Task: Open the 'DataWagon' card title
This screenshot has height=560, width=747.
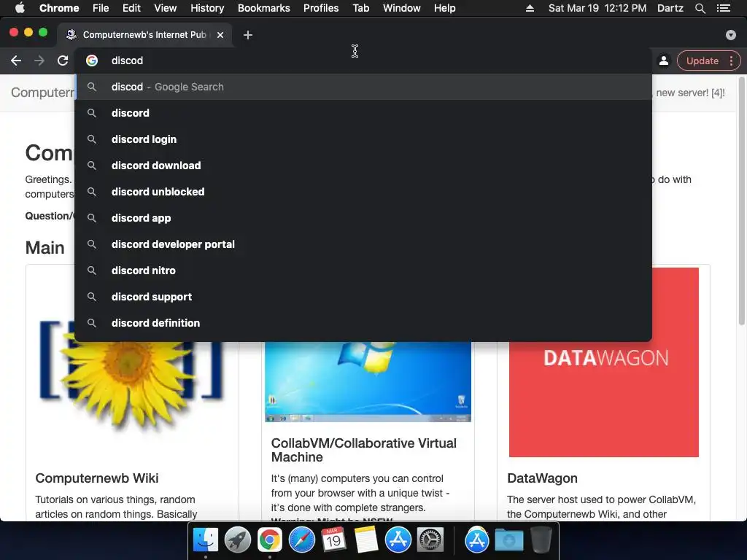Action: coord(542,478)
